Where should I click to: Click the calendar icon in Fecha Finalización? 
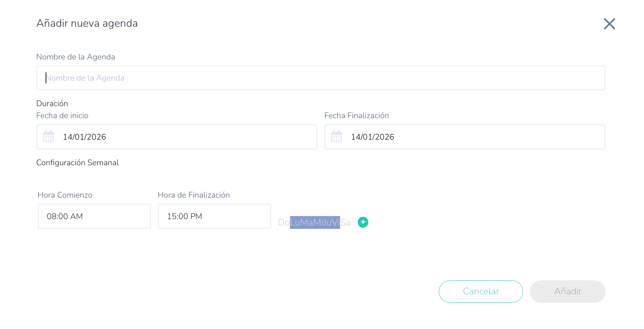pos(336,137)
